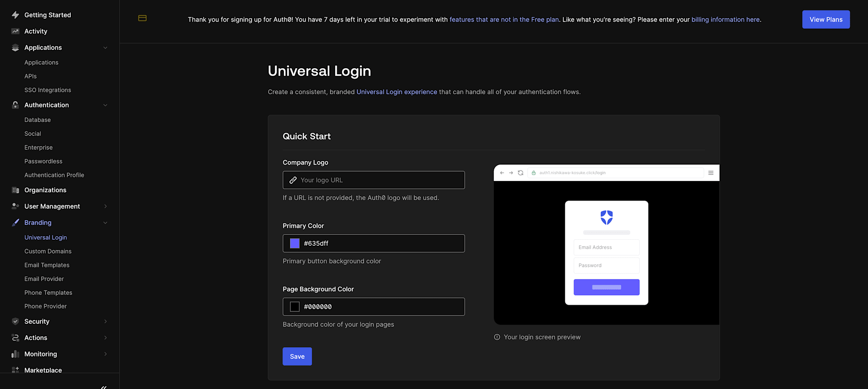Screen dimensions: 868x389
Task: Click the Monitoring bar chart icon
Action: (x=16, y=354)
